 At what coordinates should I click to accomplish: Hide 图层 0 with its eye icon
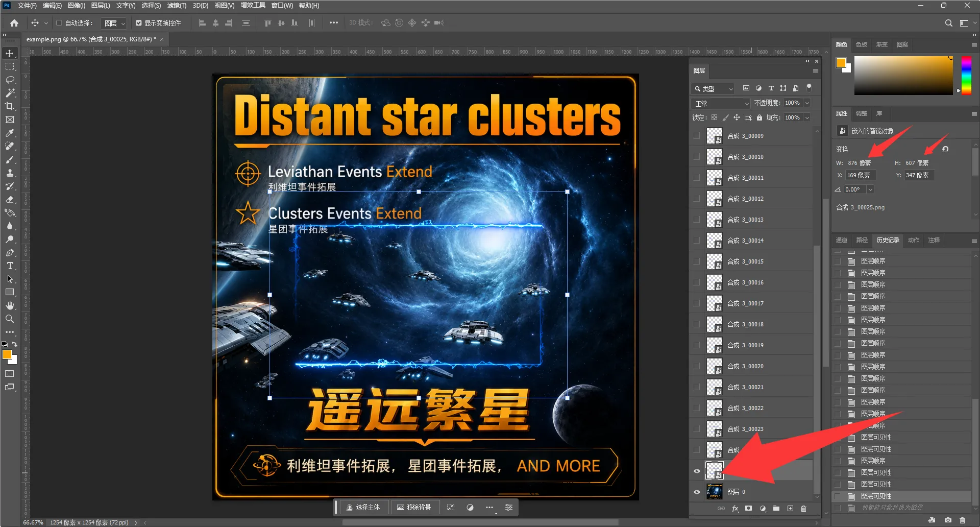point(697,492)
